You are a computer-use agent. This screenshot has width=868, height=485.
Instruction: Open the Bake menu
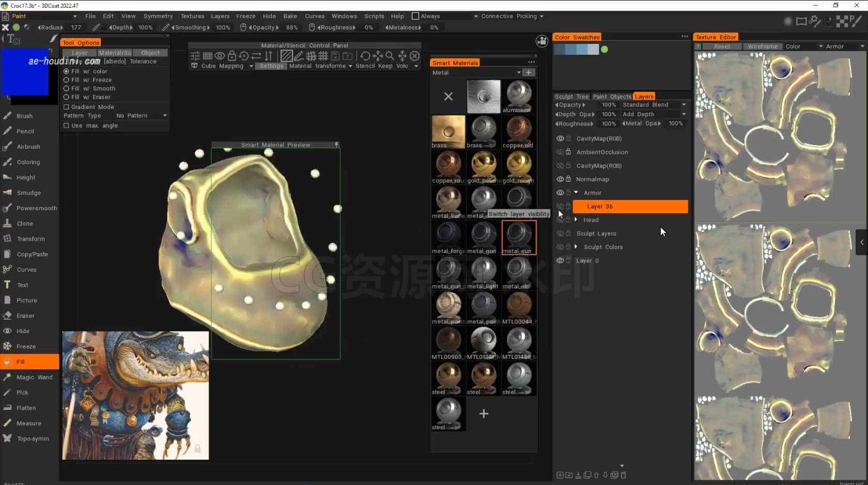(290, 16)
